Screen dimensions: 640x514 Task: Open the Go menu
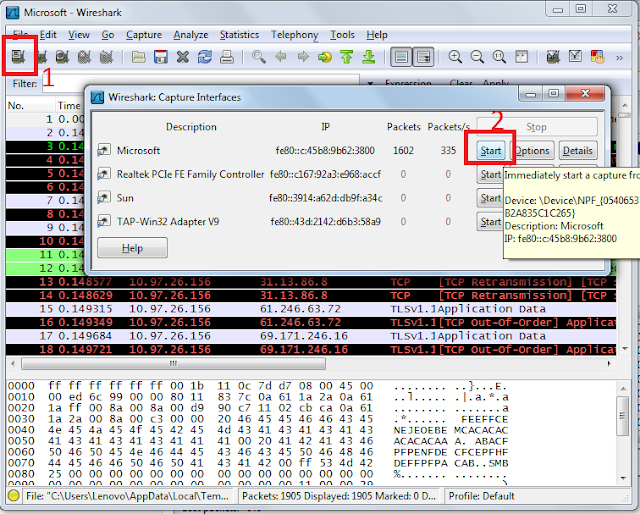click(108, 35)
